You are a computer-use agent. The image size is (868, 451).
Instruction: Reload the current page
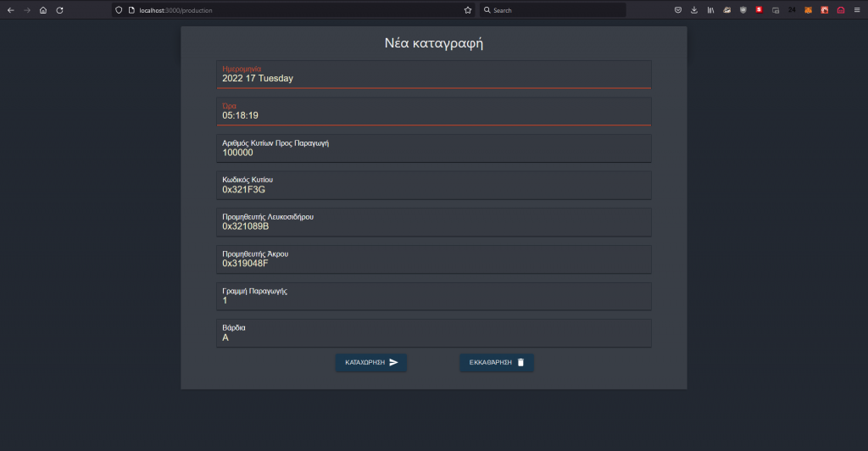pos(59,10)
